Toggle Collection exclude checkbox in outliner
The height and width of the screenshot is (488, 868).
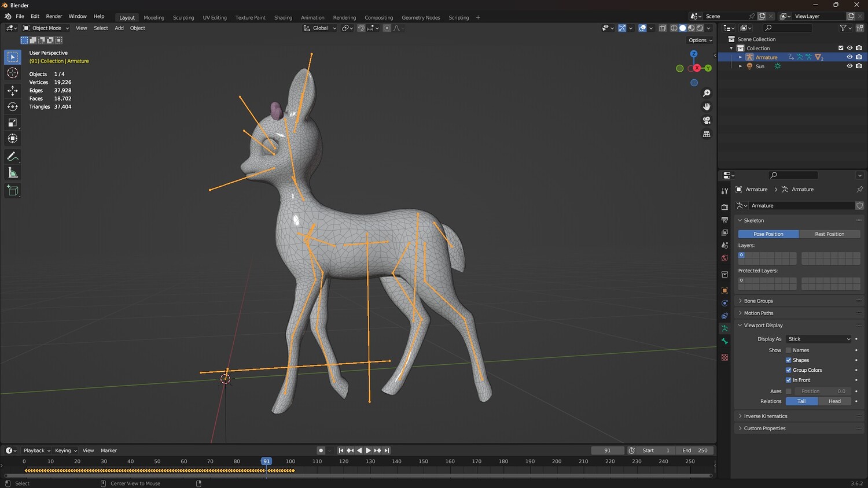click(841, 48)
